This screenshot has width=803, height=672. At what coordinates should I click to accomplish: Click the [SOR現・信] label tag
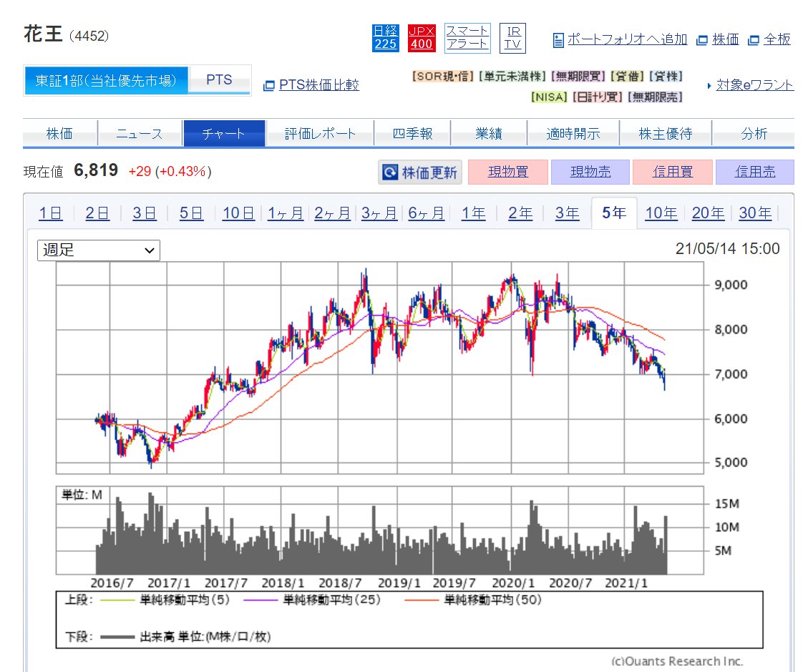(444, 77)
